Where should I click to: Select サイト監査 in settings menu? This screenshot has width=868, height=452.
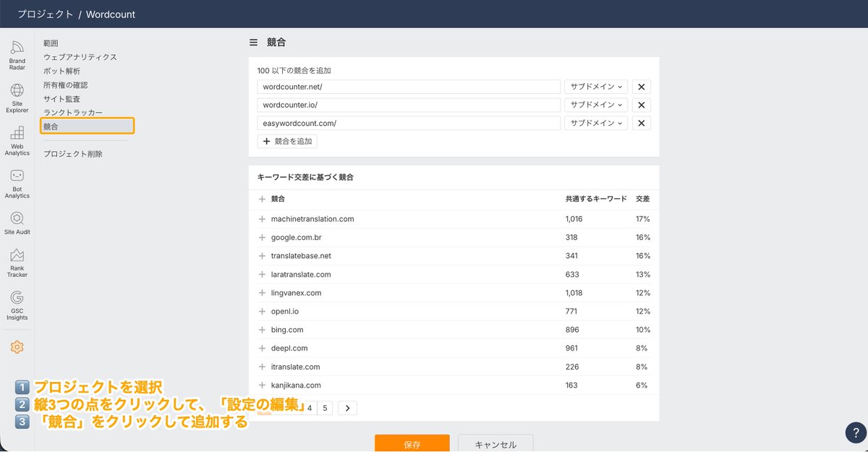[x=61, y=99]
